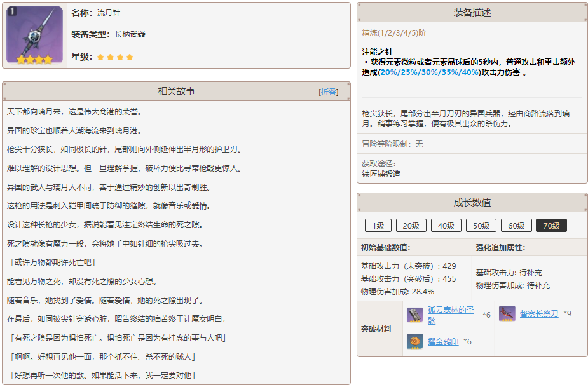Open the 孤云寒林的圣骸 material link
This screenshot has height=387, width=588.
(x=451, y=315)
